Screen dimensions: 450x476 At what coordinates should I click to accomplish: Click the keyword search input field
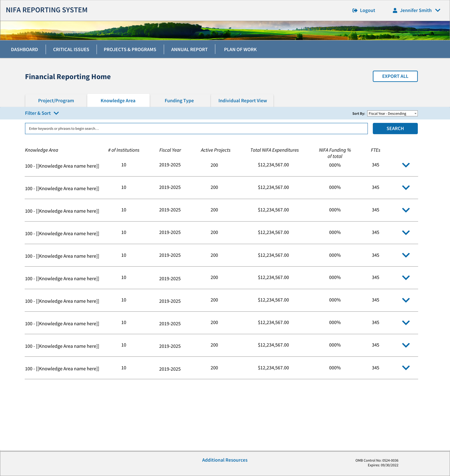(196, 129)
